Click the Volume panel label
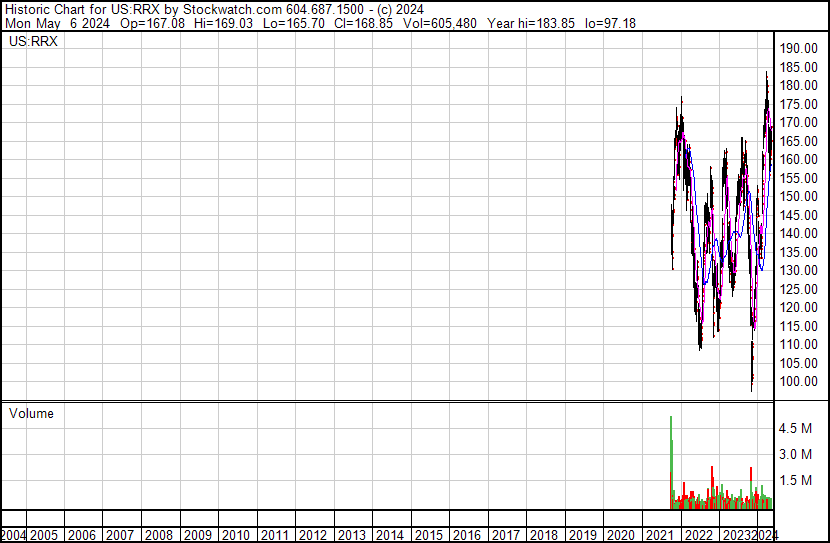830x543 pixels. pos(31,414)
